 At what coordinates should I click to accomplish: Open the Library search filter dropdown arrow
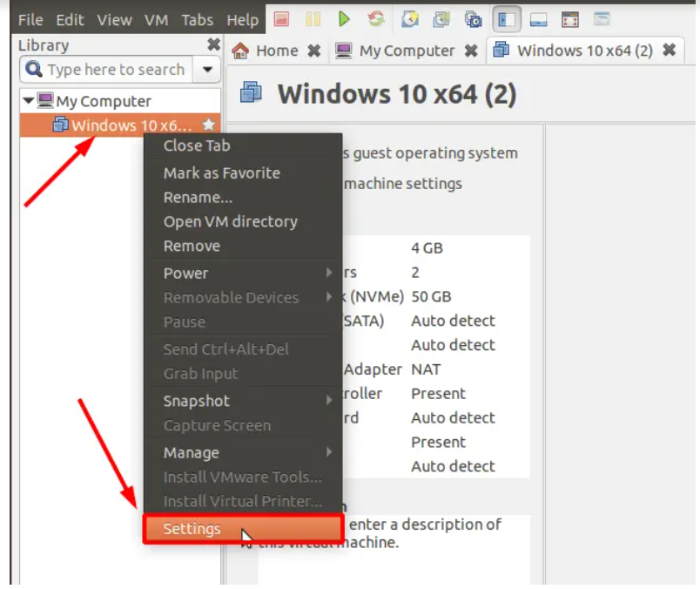tap(207, 69)
